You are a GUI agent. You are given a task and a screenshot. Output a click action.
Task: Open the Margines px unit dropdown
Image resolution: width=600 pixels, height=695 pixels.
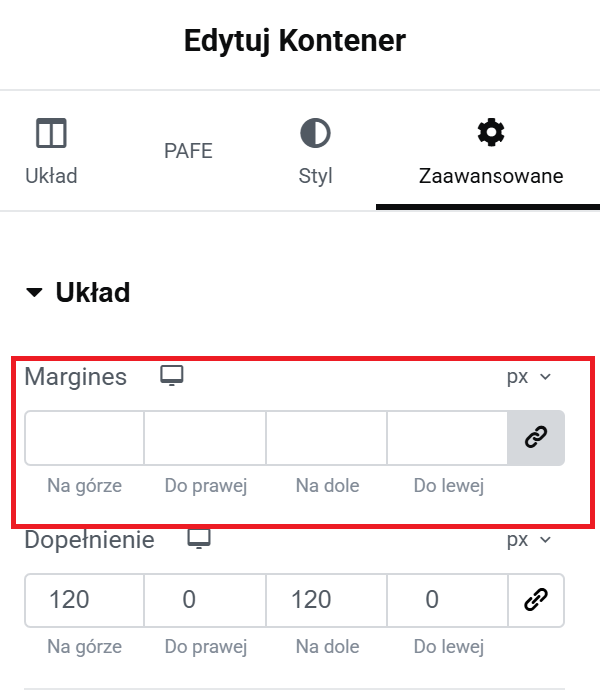click(529, 377)
